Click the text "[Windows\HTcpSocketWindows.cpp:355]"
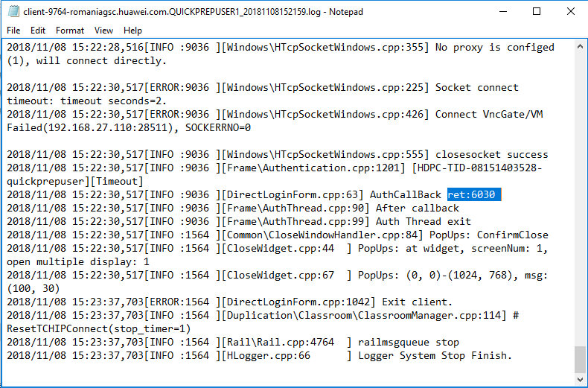 tap(325, 47)
